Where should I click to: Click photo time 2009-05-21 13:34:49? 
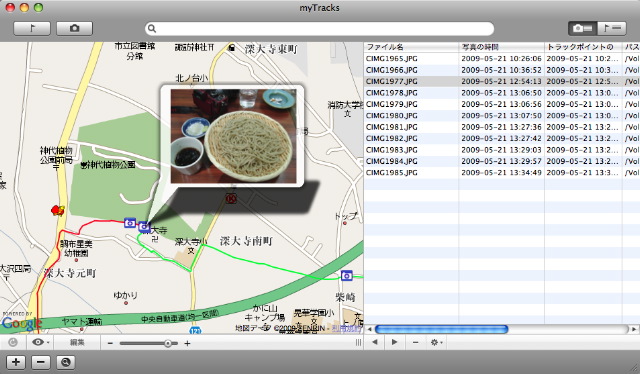(501, 173)
